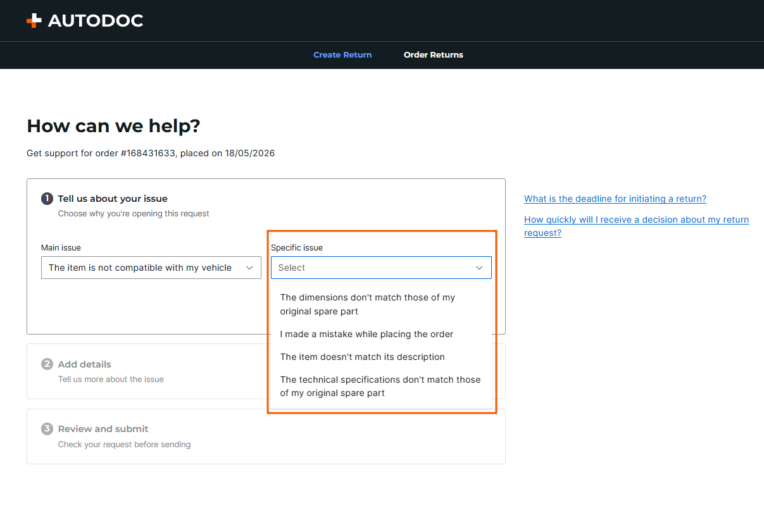
Task: Click "Tell us more about the issue" text
Action: pos(111,380)
